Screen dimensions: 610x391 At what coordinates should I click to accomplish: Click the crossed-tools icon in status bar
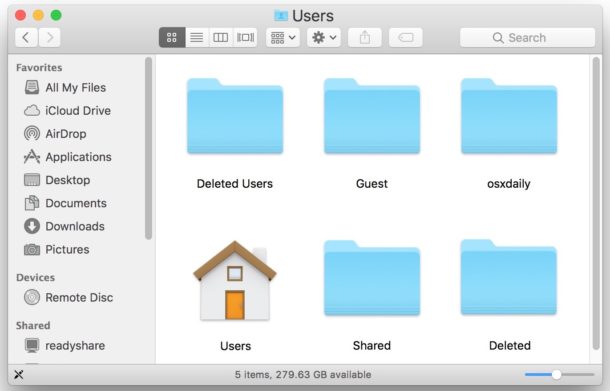pos(19,375)
